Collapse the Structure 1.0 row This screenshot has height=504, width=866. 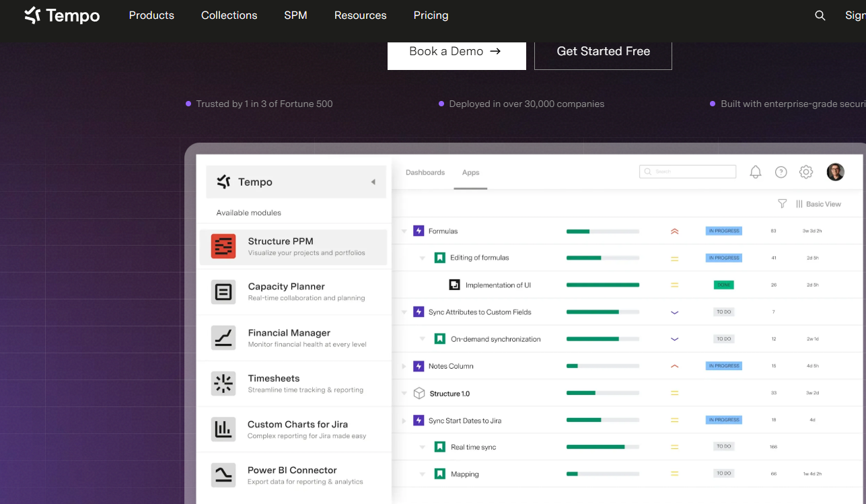click(404, 394)
